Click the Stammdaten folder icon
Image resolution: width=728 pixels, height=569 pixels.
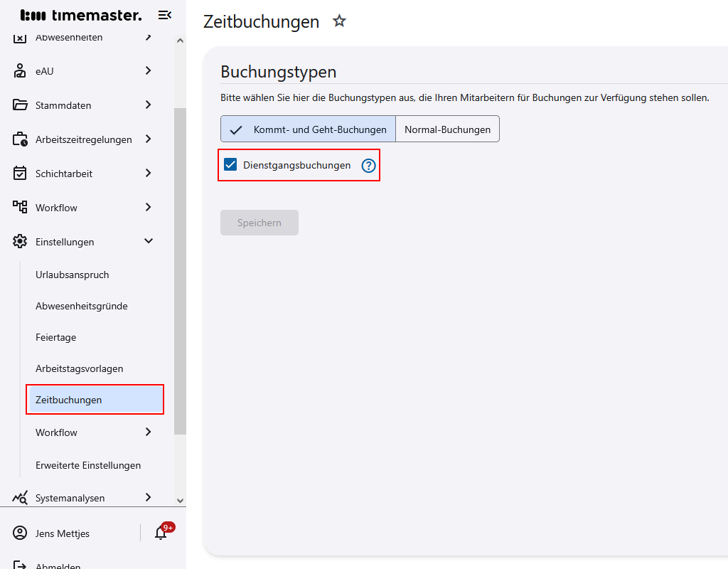coord(19,105)
